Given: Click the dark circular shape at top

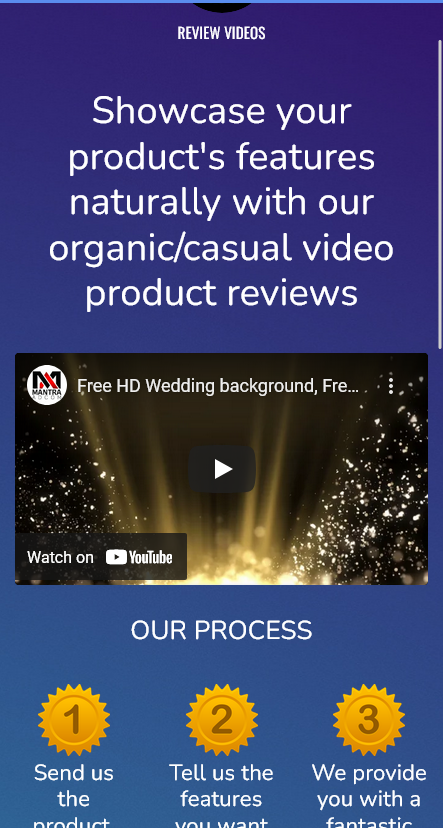Looking at the screenshot, I should pos(222,7).
